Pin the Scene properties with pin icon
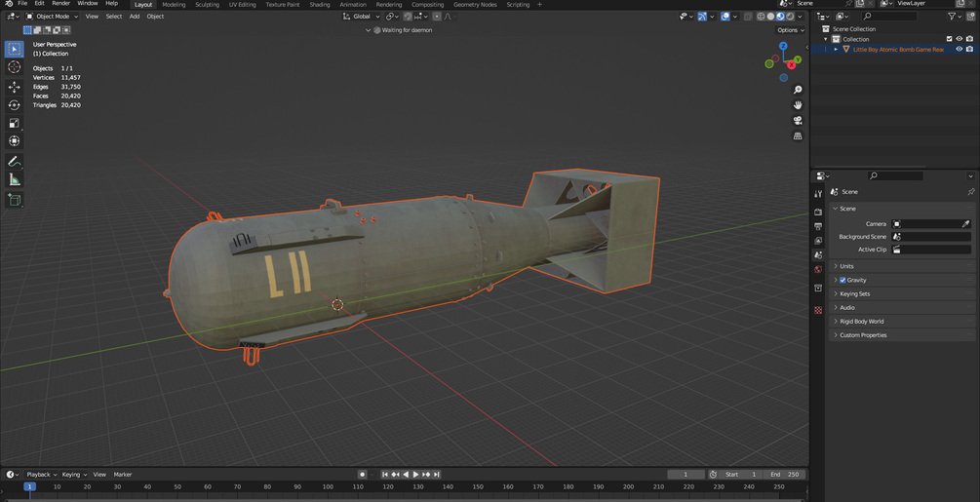 (970, 192)
